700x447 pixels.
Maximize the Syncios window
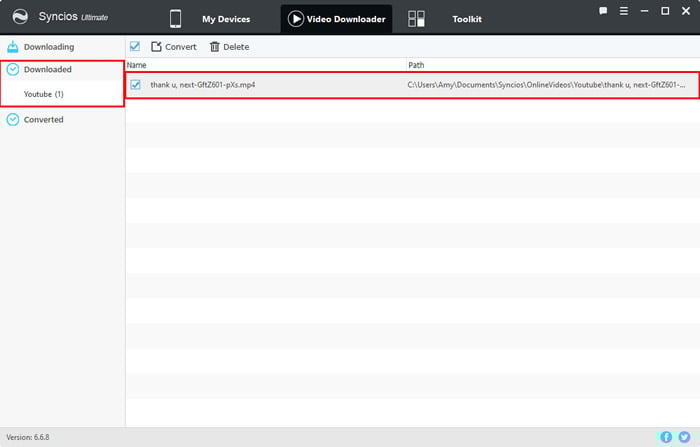click(x=665, y=11)
